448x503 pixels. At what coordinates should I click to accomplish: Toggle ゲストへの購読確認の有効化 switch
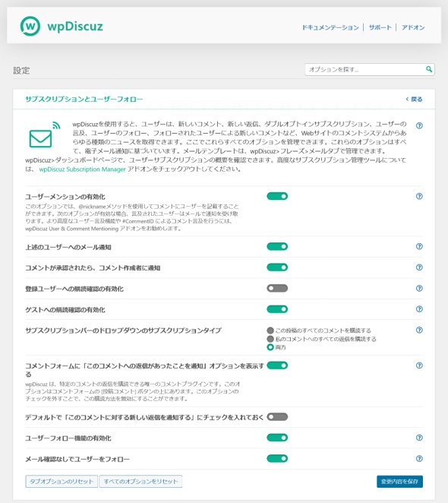(277, 309)
